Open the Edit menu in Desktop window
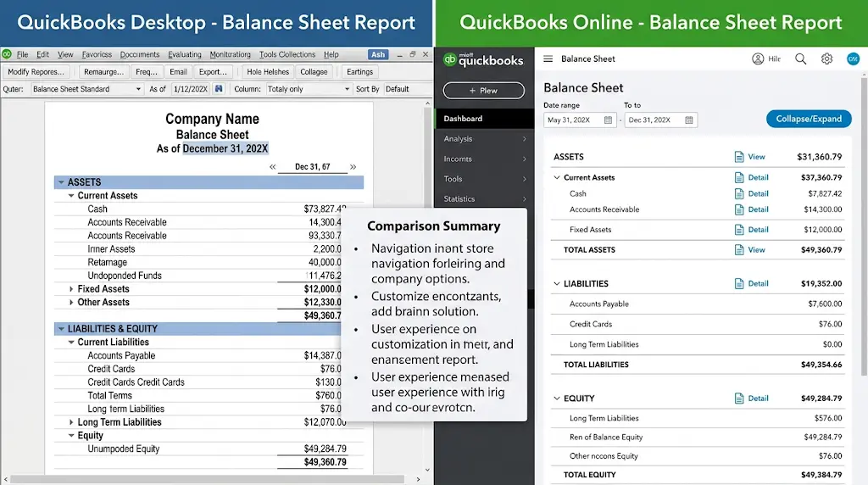The height and width of the screenshot is (485, 868). coord(42,54)
